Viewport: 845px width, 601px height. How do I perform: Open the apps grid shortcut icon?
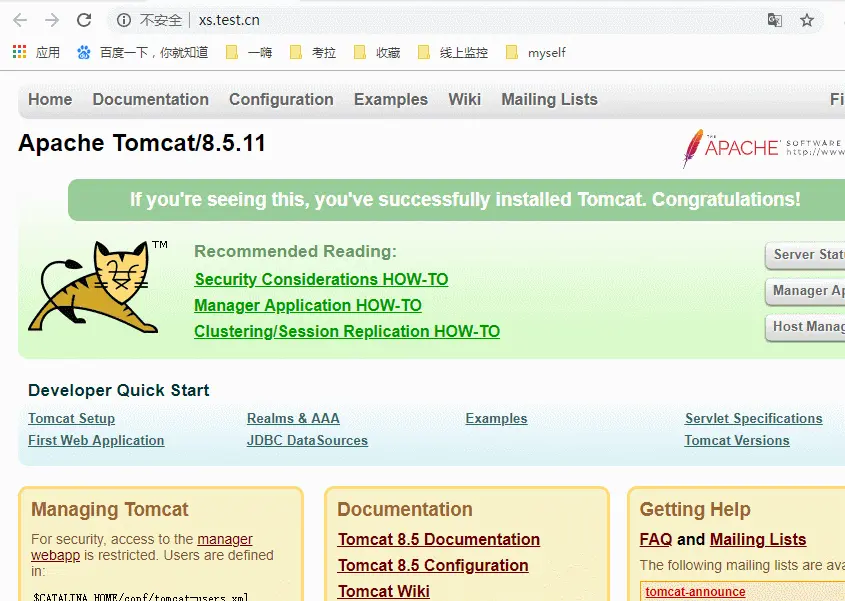[x=19, y=52]
